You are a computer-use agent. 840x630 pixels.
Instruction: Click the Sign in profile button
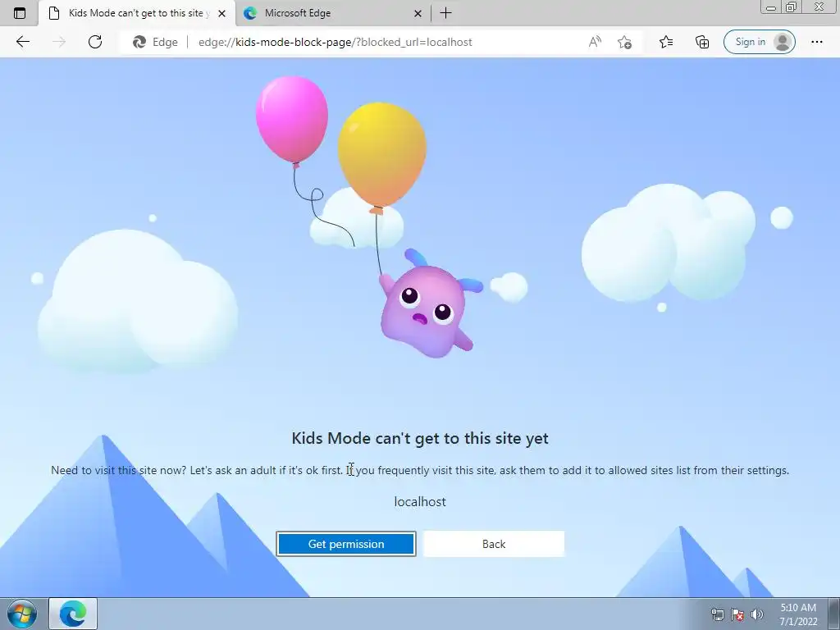(x=759, y=42)
